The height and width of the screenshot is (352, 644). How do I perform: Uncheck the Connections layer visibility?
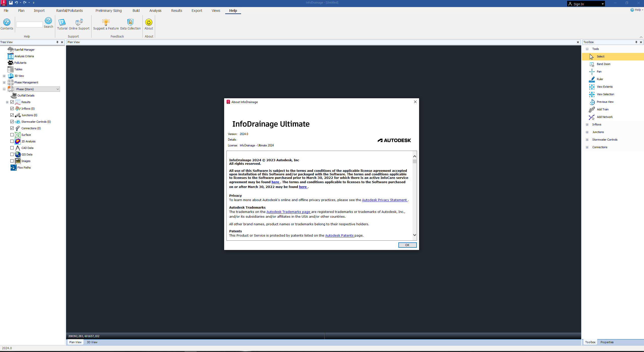pos(12,128)
